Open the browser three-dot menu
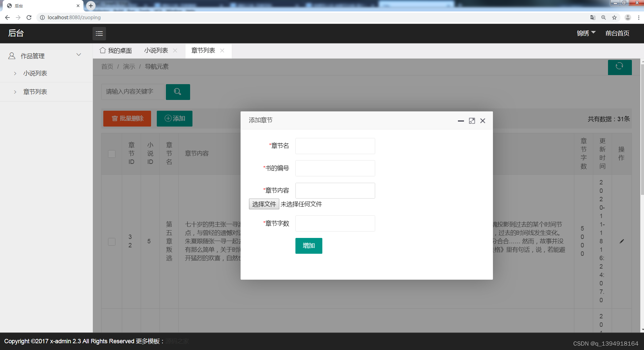Image resolution: width=644 pixels, height=350 pixels. coord(639,17)
